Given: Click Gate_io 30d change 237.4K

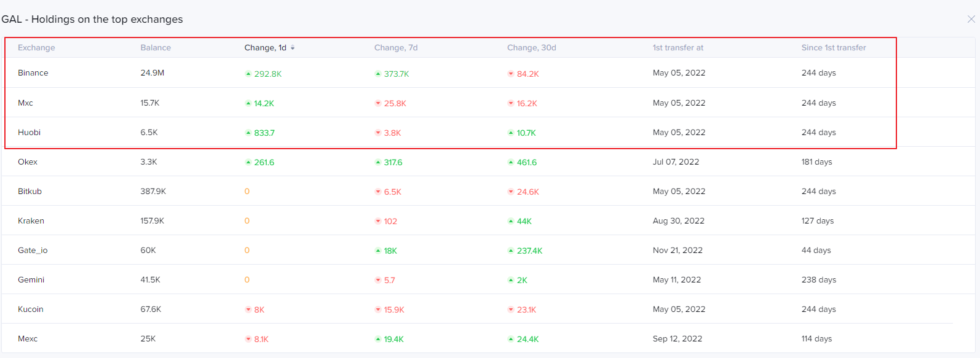Looking at the screenshot, I should pyautogui.click(x=529, y=251).
